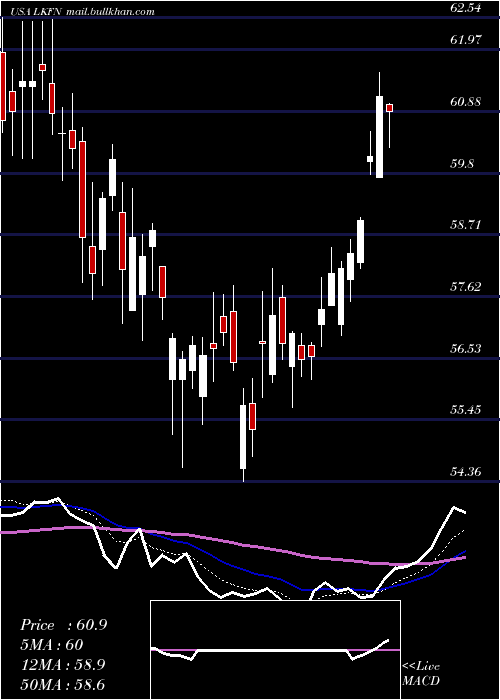Click the <<Live MACD label
This screenshot has width=500, height=700.
coord(421,673)
